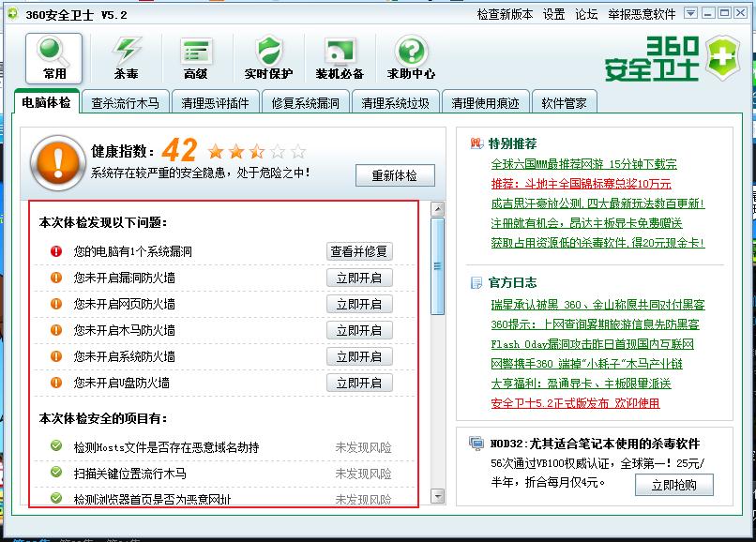
Task: Switch to the 修复系统漏洞 tab
Action: click(305, 103)
